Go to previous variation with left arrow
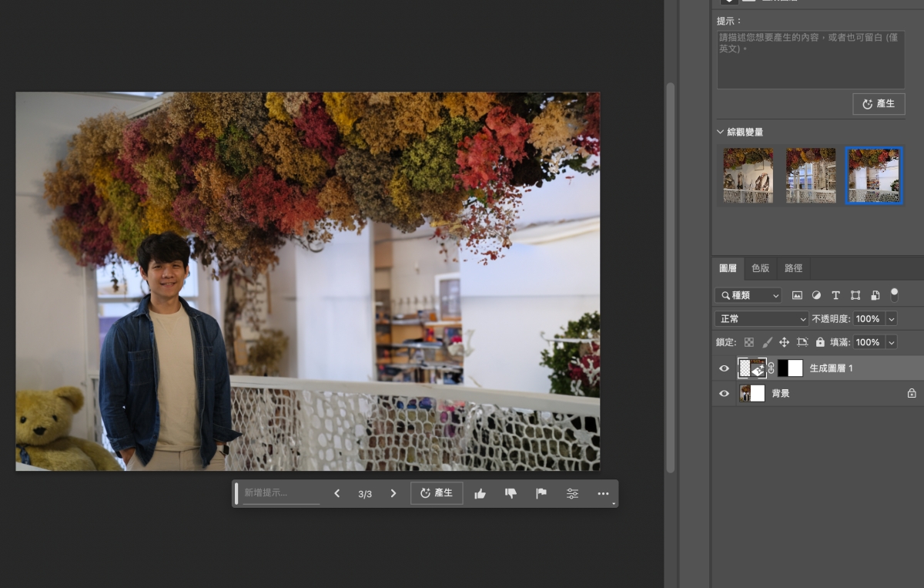The width and height of the screenshot is (924, 588). coord(336,493)
